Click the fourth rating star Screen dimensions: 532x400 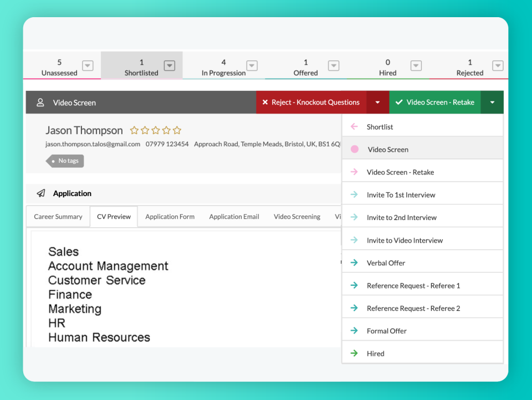[x=166, y=130]
